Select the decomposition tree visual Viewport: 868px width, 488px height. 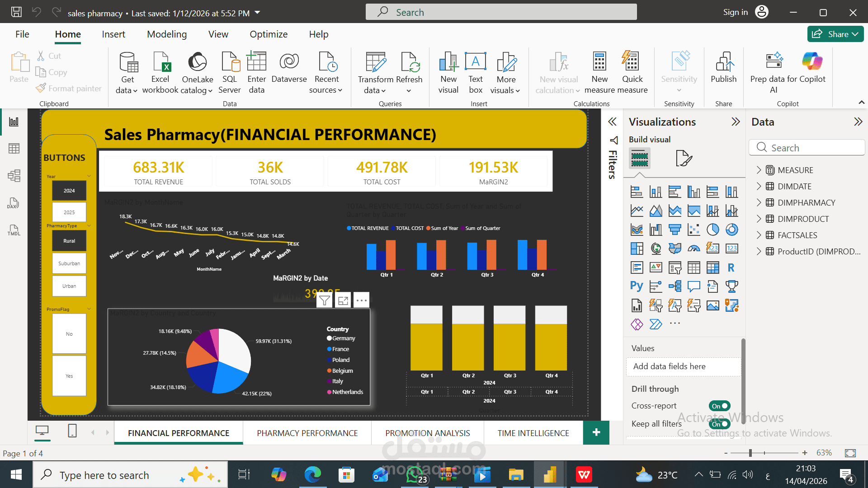click(675, 286)
